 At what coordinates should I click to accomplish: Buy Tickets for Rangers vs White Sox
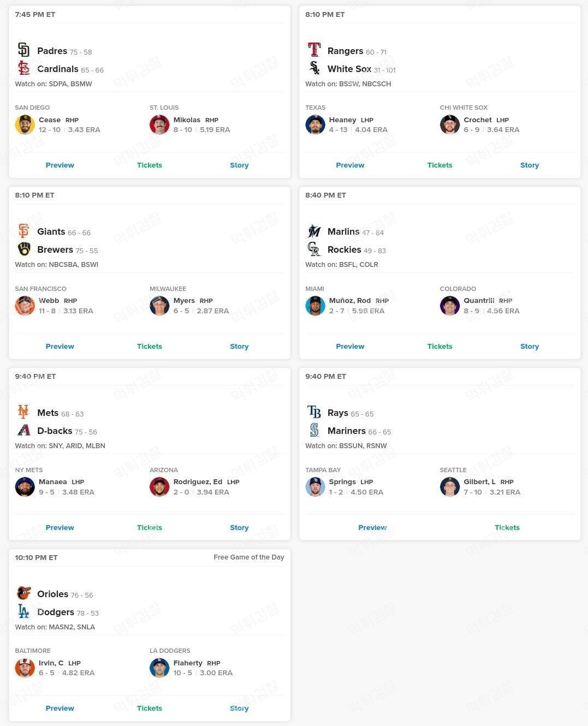click(439, 165)
